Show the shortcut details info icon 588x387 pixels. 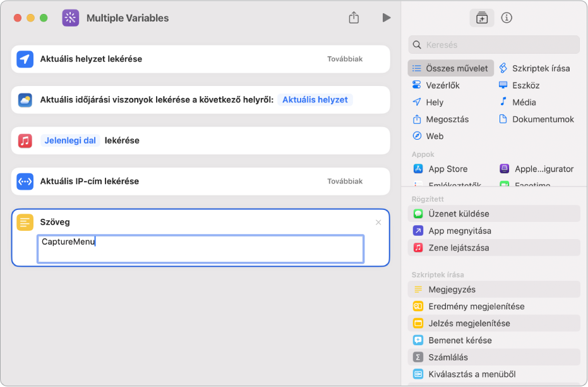[507, 18]
